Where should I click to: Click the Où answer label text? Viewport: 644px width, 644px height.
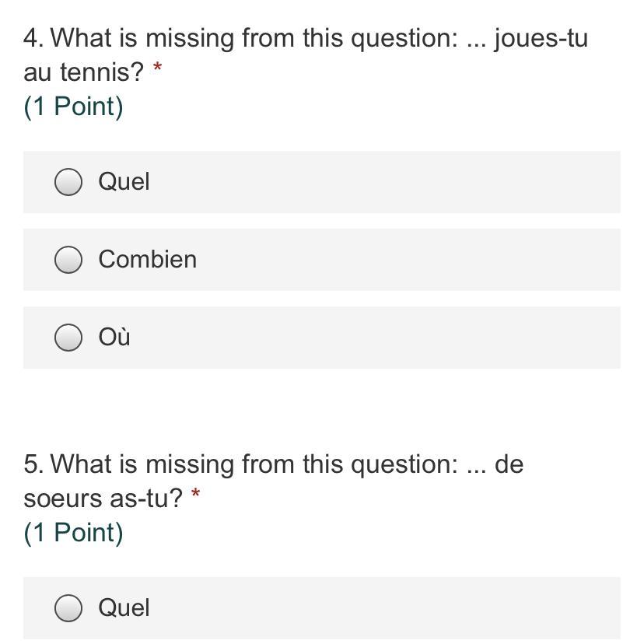114,338
